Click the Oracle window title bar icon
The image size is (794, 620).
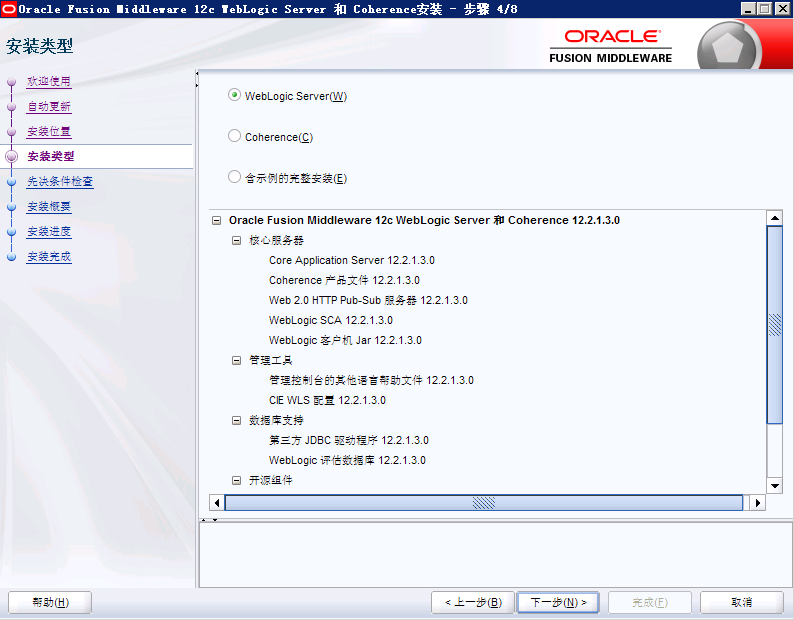pyautogui.click(x=9, y=9)
